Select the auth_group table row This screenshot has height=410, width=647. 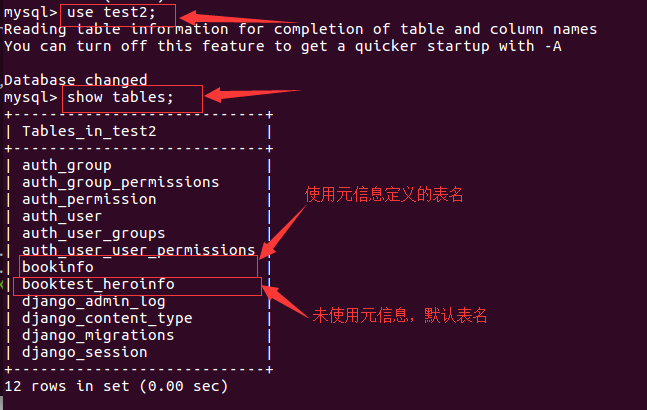pos(66,165)
